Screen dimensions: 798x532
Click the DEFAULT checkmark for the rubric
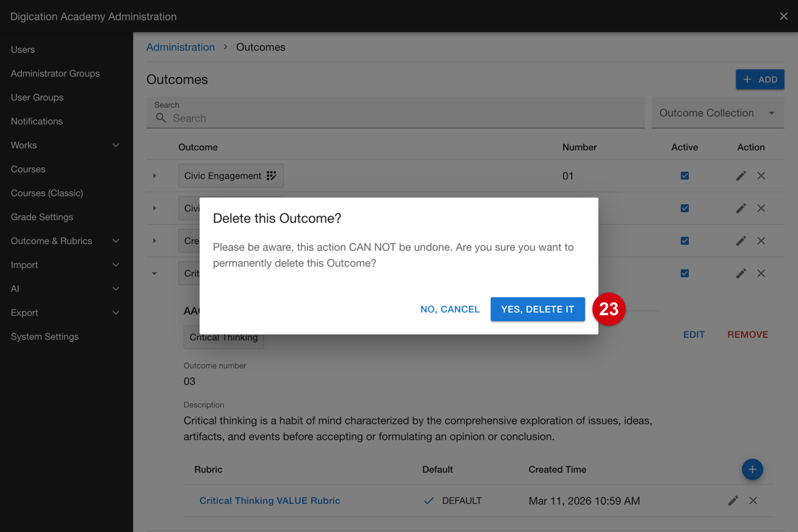[428, 501]
